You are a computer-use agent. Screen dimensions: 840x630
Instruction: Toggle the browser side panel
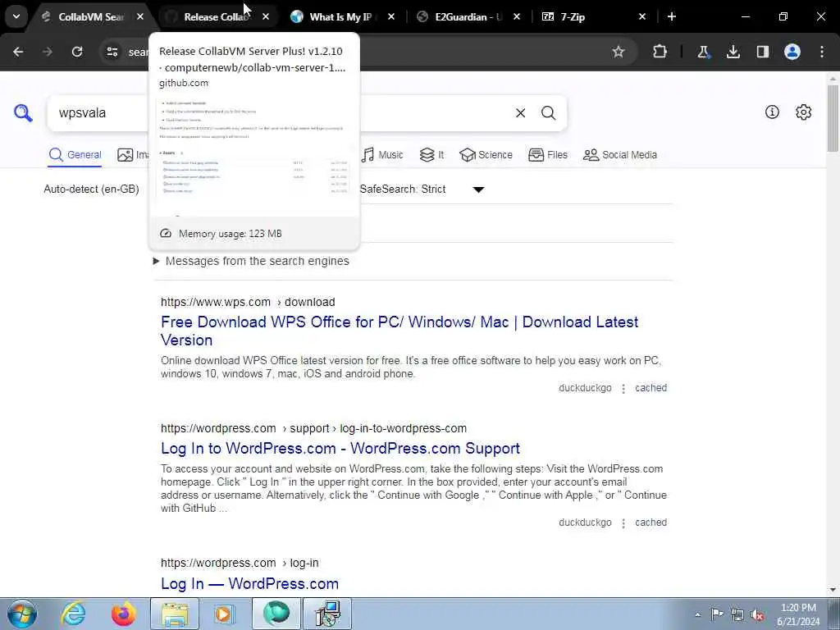click(763, 52)
